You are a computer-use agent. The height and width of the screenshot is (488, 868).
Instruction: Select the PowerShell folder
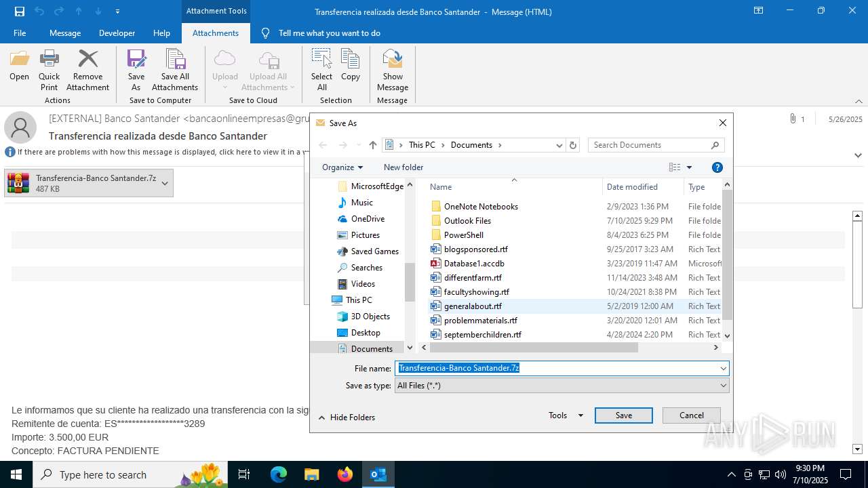coord(464,235)
